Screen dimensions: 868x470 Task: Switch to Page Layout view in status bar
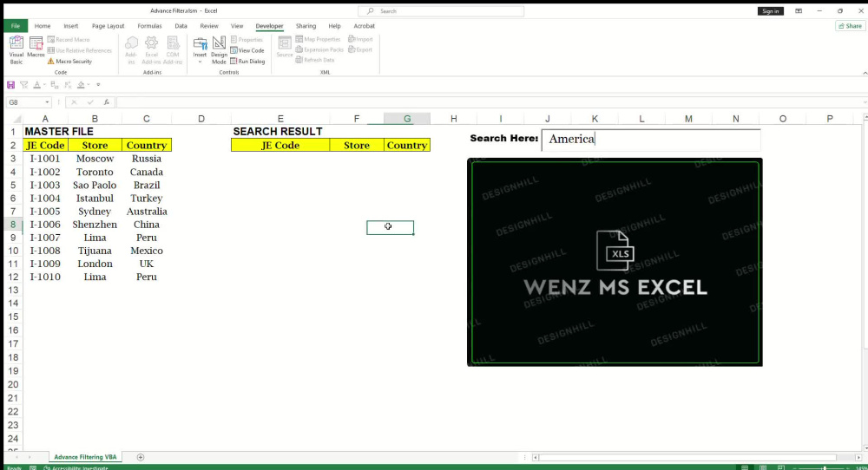[763, 467]
